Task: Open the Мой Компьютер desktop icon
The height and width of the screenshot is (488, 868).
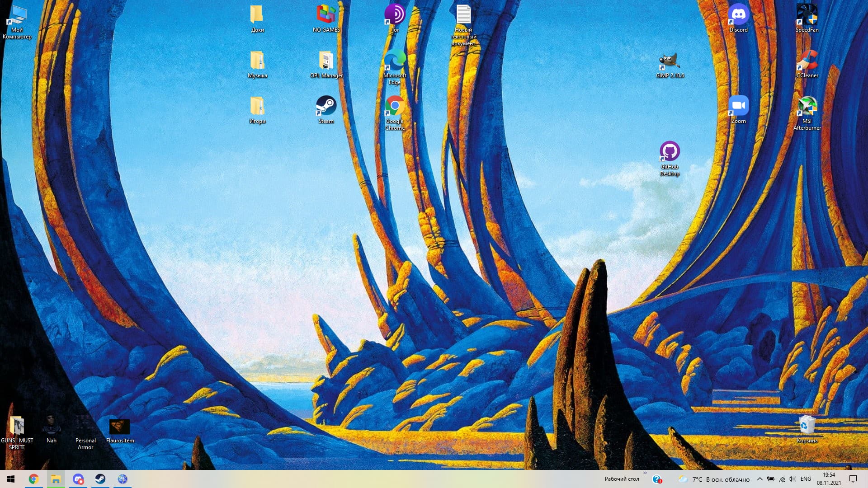Action: tap(17, 22)
